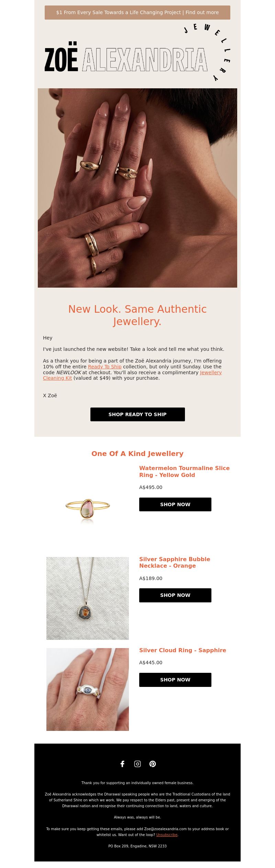The image size is (275, 868).
Task: Shop Now for the Watermelon Tourmaline ring
Action: click(175, 504)
